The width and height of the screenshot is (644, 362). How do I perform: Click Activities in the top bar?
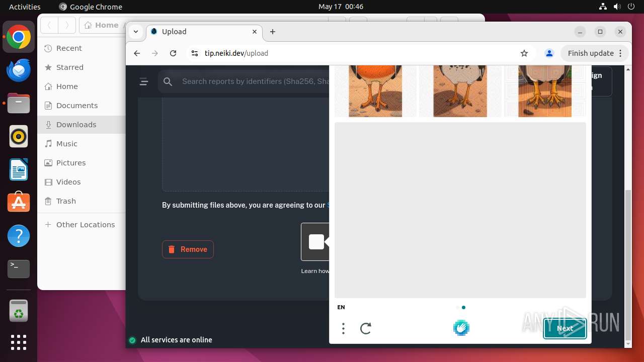pos(25,7)
